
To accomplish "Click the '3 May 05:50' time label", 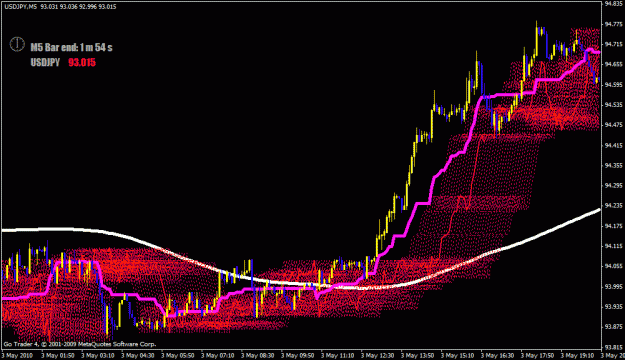I will [178, 355].
